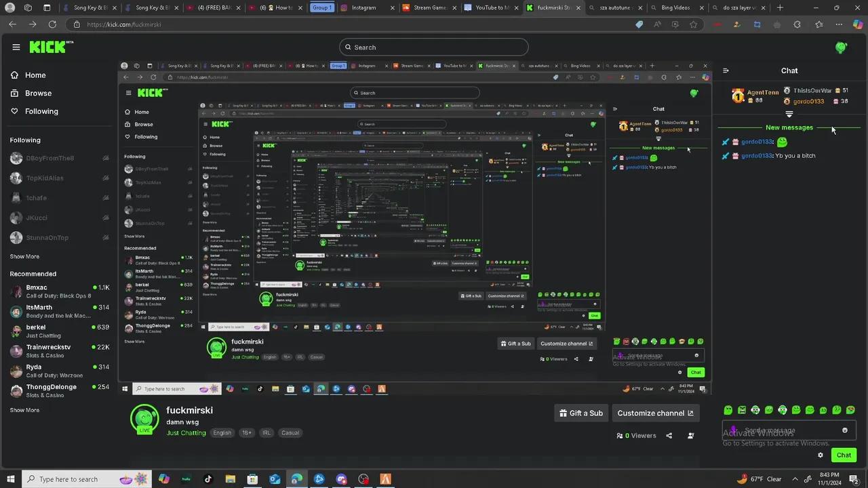Open the notification center icon on the bottom taskbar

[x=855, y=479]
